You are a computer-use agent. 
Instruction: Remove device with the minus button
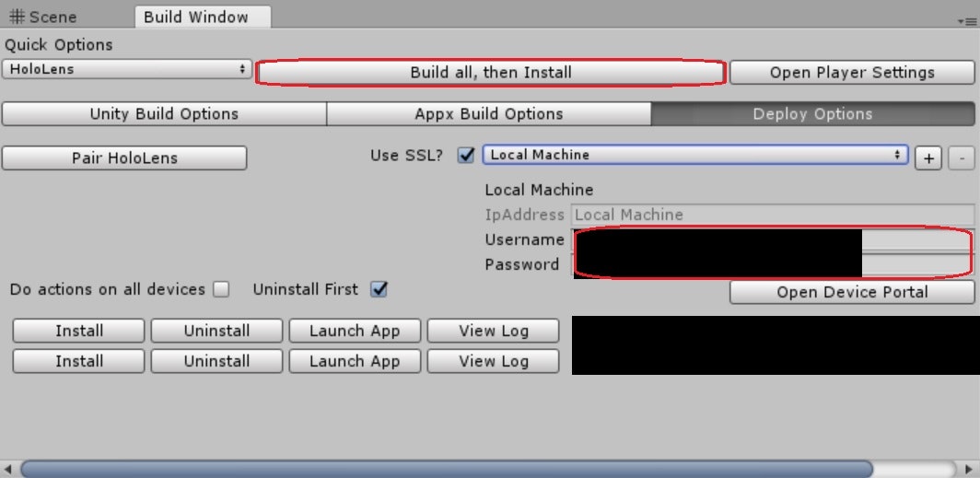click(962, 158)
